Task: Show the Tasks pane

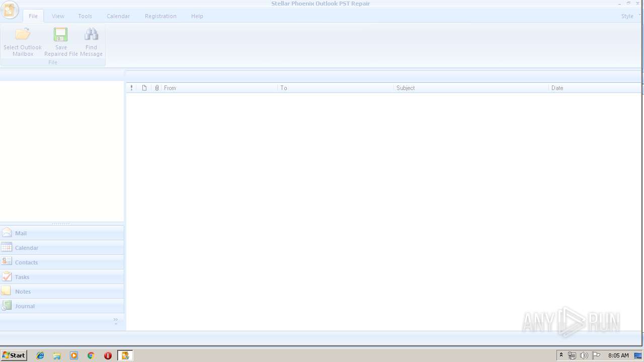Action: pos(62,277)
